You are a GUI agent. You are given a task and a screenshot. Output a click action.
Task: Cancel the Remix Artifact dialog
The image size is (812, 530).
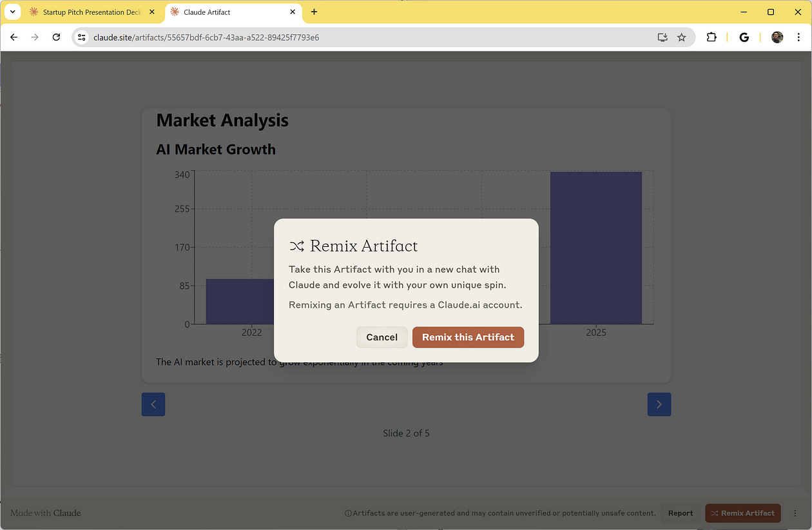click(x=382, y=337)
